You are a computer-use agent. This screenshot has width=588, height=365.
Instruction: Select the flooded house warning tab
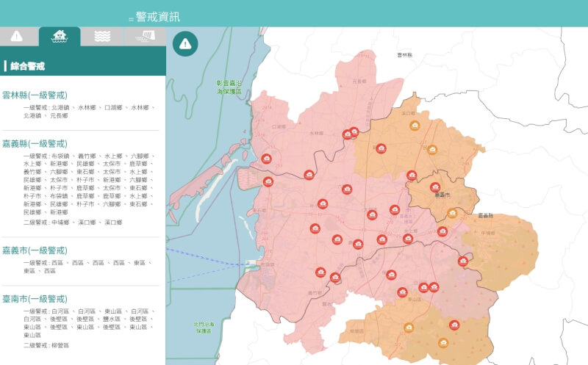click(60, 36)
